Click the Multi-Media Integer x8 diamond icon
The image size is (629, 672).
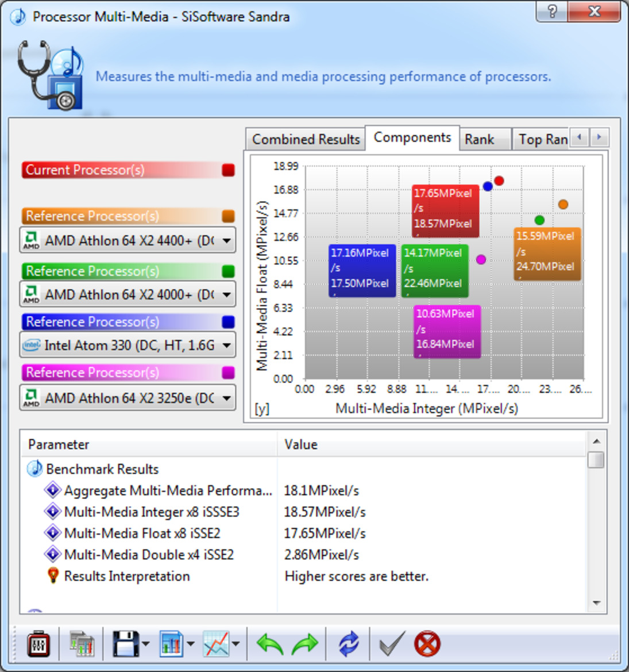tap(53, 511)
